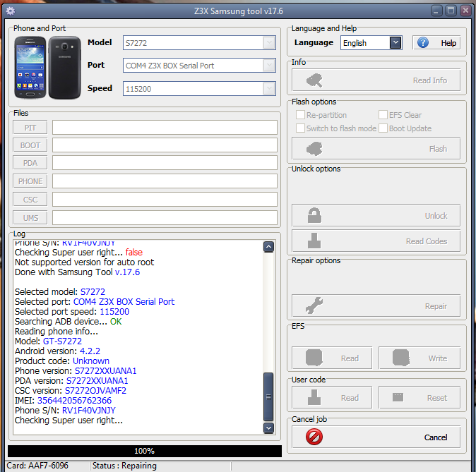Click the IMEI value 356442056762366

coord(74,401)
